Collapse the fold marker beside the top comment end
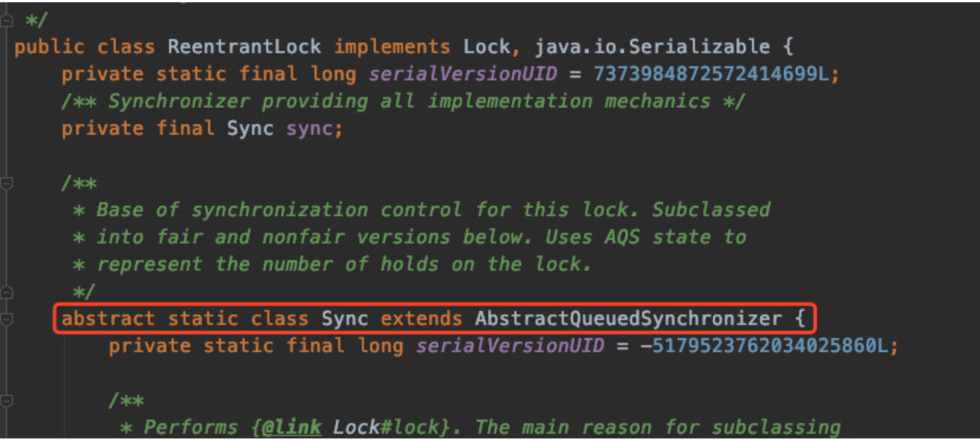980x442 pixels. pos(7,21)
